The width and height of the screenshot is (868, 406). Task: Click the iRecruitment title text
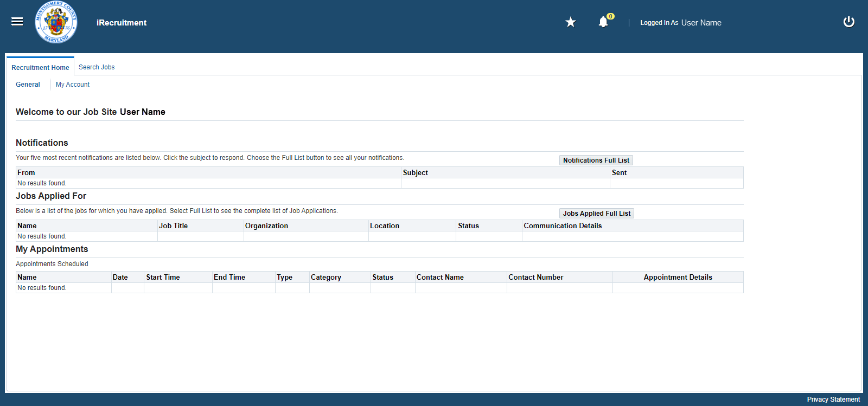point(122,23)
